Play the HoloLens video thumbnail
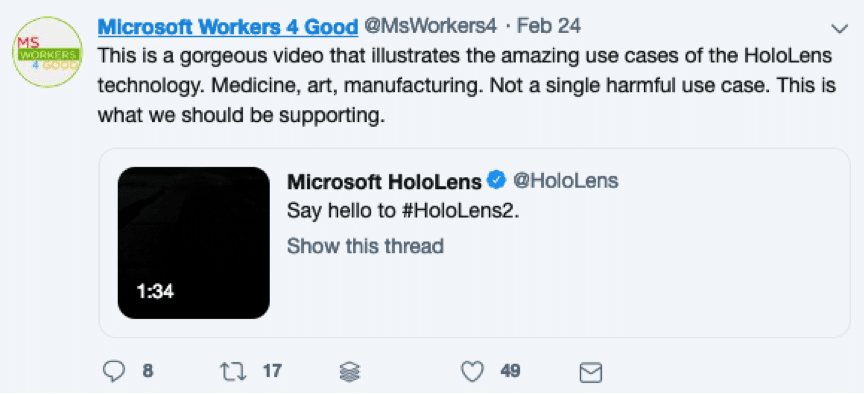Screen dimensions: 865x394 click(x=194, y=243)
